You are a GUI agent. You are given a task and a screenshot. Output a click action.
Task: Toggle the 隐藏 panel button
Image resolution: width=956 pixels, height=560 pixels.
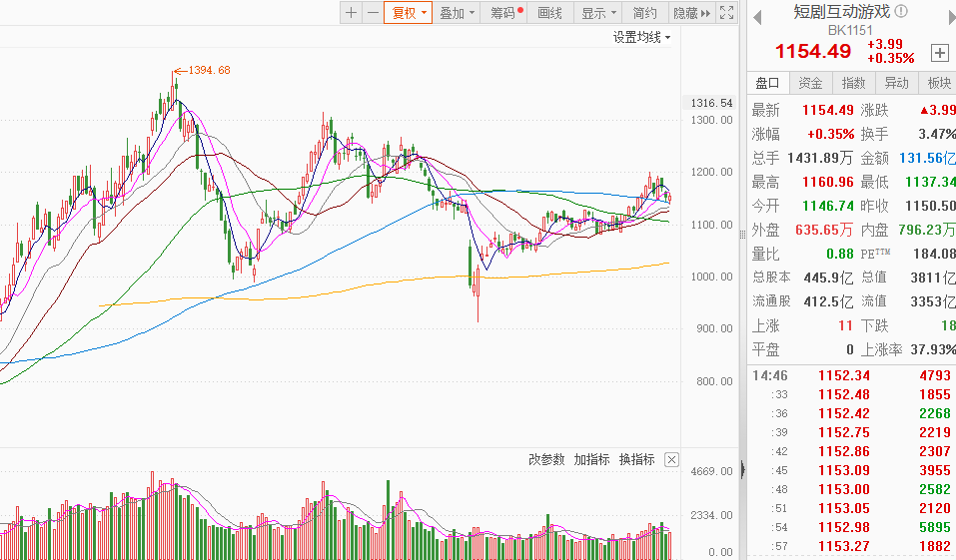point(690,13)
